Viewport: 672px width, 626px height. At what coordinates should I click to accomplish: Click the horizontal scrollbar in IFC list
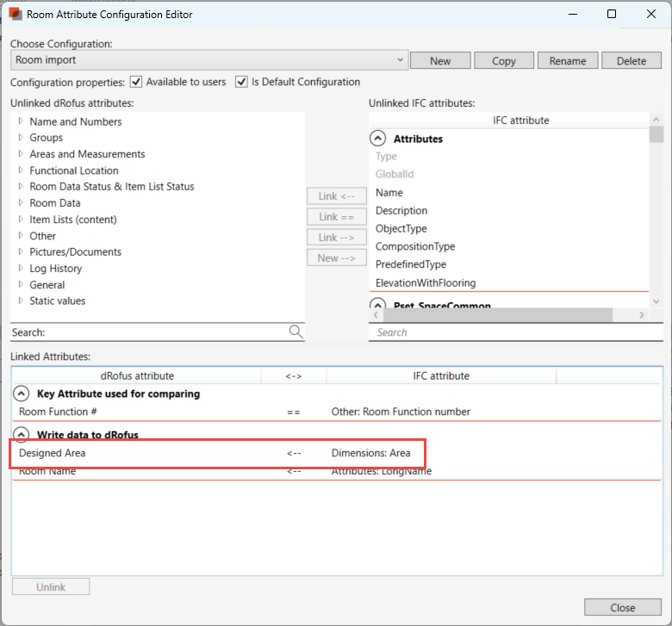click(508, 316)
